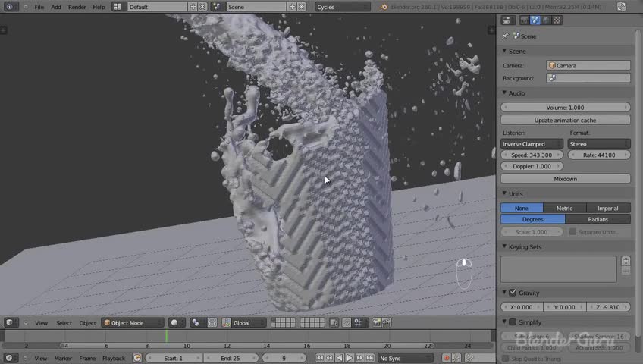The image size is (643, 364).
Task: Jump to first frame in timeline
Action: [x=320, y=358]
